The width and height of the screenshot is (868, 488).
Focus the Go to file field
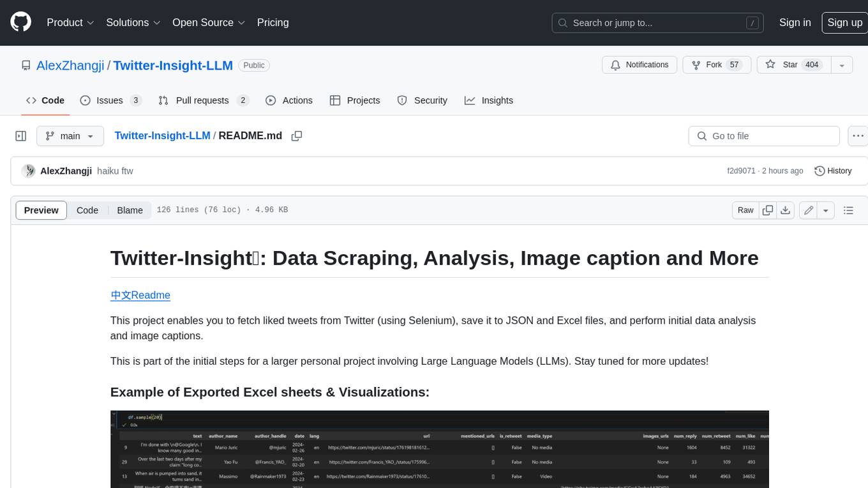764,136
